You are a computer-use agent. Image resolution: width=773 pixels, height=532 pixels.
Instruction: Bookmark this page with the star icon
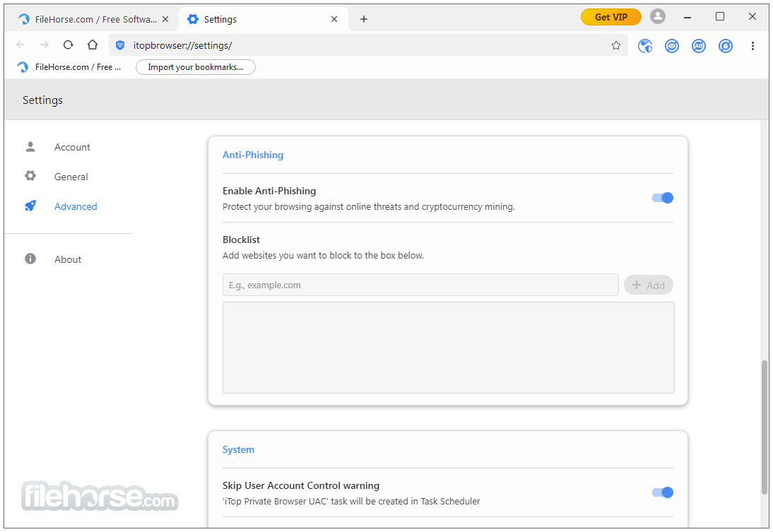coord(615,45)
